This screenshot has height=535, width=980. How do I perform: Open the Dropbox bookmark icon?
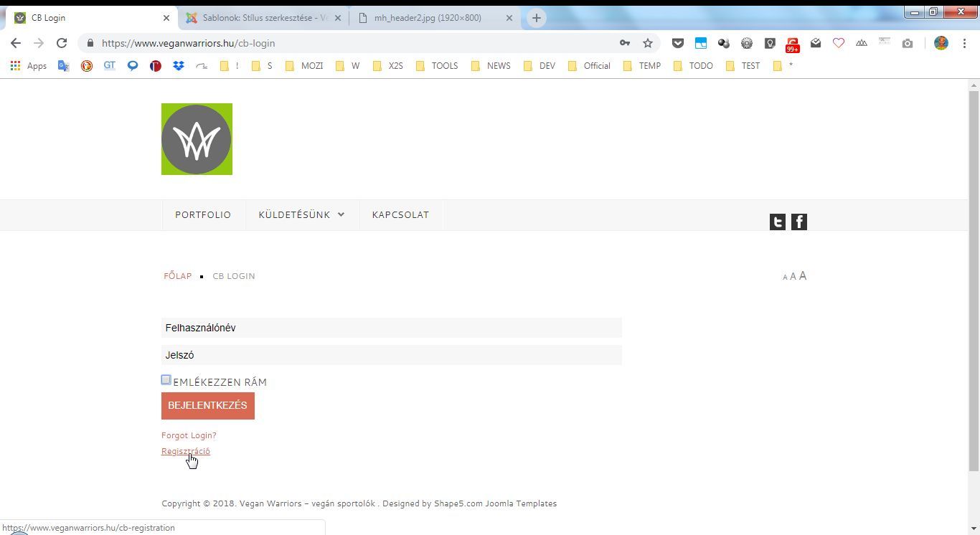point(179,66)
